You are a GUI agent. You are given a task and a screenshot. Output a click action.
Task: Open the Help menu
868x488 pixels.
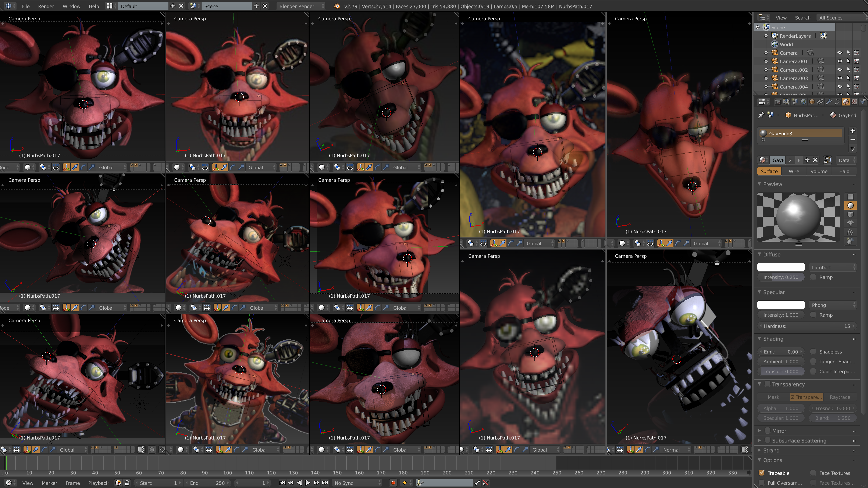click(x=94, y=6)
